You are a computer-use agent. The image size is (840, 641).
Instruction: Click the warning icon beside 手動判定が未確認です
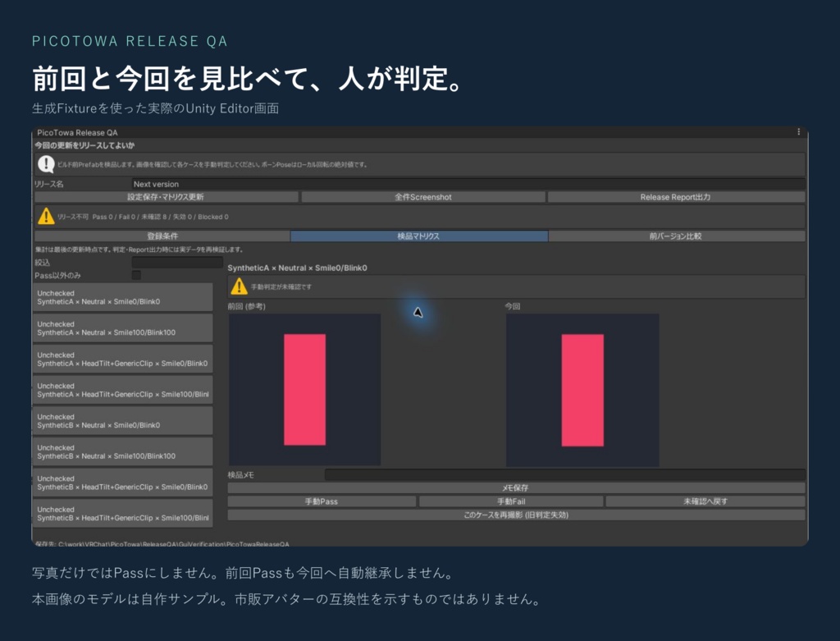[239, 286]
